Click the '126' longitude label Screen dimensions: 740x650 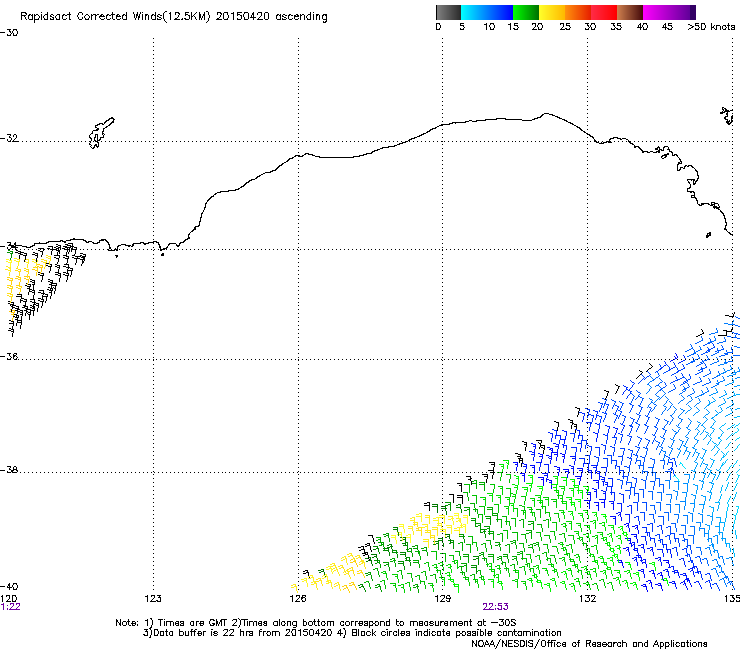tap(298, 599)
